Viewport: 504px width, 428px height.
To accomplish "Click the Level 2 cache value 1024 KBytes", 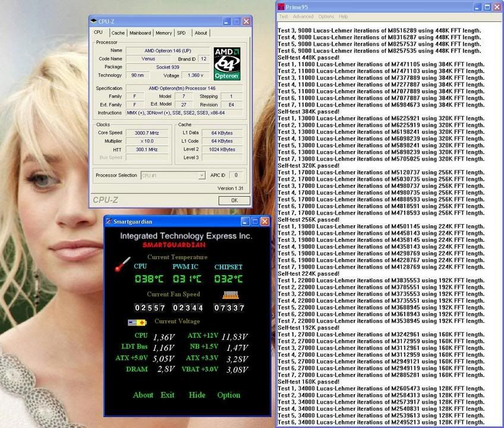I will (x=222, y=149).
